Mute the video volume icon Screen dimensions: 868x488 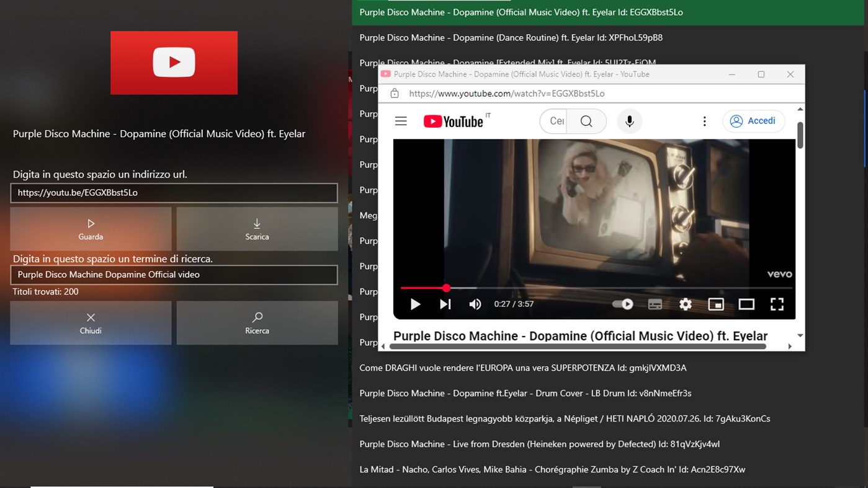pyautogui.click(x=475, y=304)
